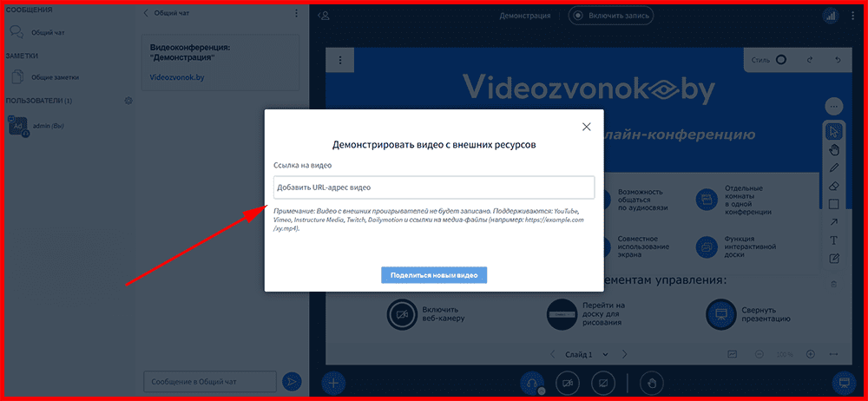This screenshot has width=868, height=401.
Task: Click Share new video button
Action: click(x=434, y=275)
